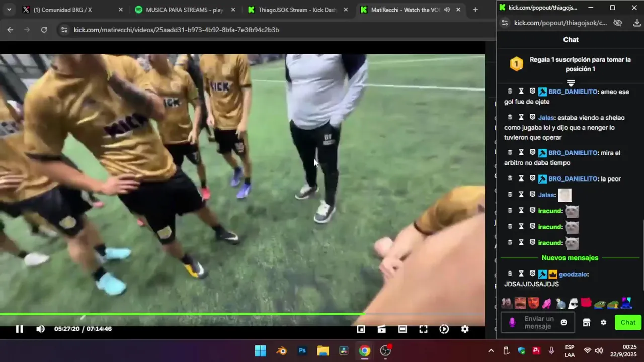The image size is (644, 362).
Task: Open OBS Studio from taskbar
Action: [x=385, y=351]
